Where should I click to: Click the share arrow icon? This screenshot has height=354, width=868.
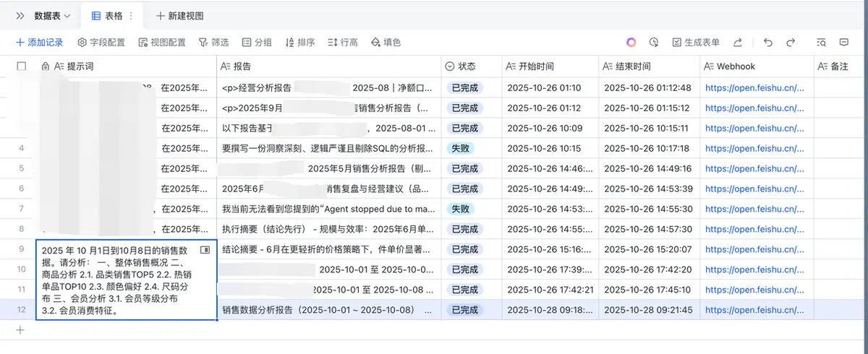pyautogui.click(x=738, y=43)
